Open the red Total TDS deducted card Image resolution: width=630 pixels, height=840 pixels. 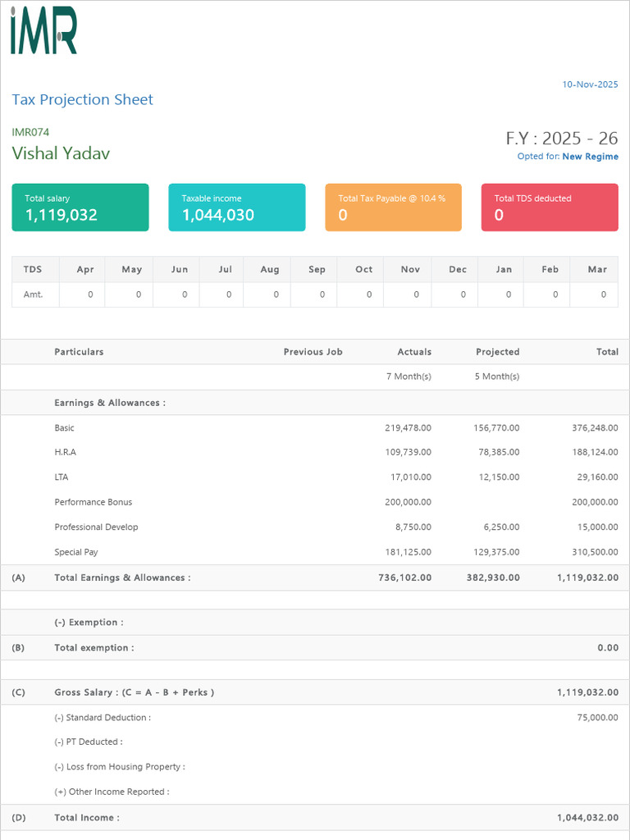point(550,208)
